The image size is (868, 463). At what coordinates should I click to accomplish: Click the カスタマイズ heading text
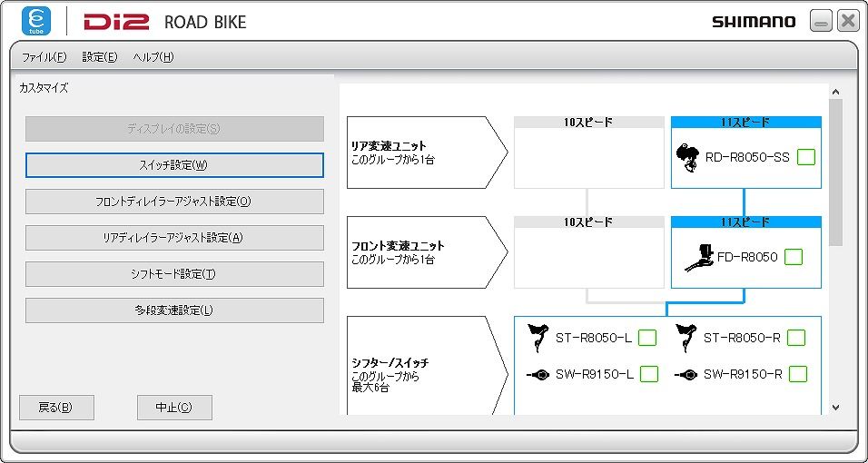point(44,88)
